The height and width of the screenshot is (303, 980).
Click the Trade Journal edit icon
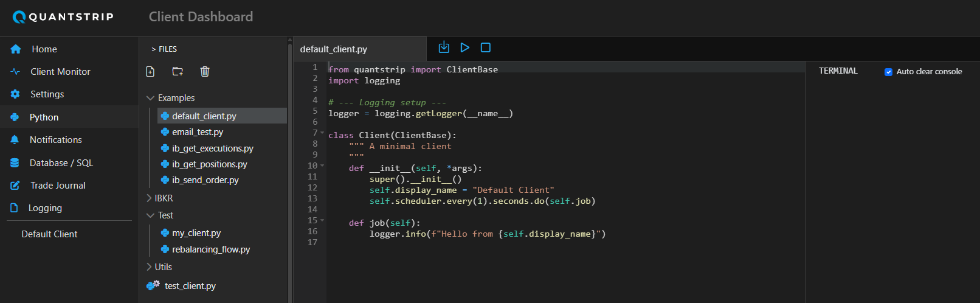15,185
